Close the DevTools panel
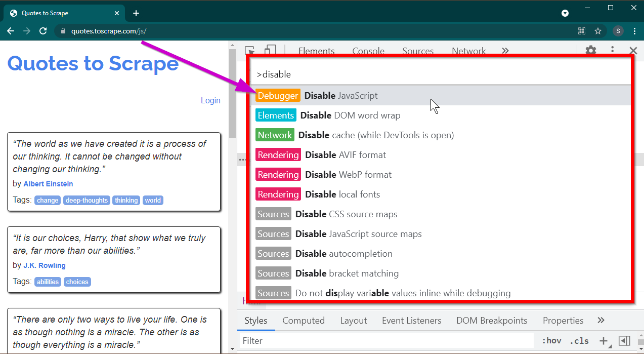Viewport: 644px width, 354px height. tap(633, 50)
